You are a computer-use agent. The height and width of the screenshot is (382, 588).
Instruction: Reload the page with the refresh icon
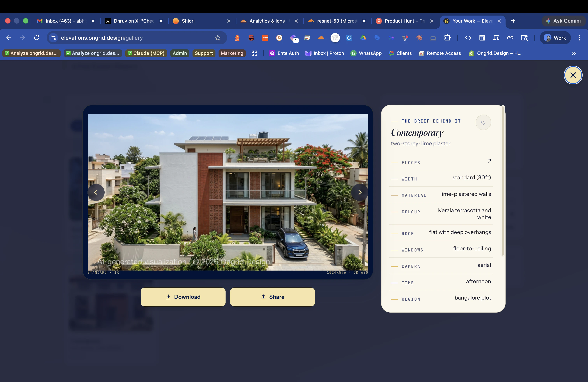(x=37, y=38)
